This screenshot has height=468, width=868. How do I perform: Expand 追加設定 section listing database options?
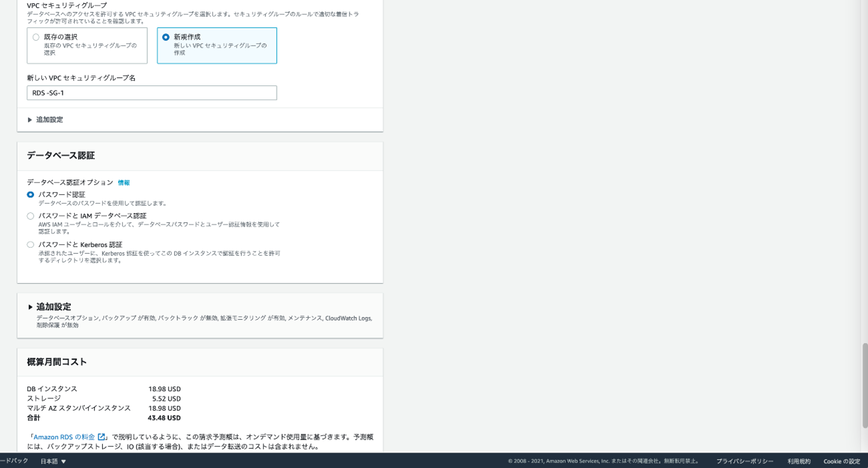tap(53, 307)
